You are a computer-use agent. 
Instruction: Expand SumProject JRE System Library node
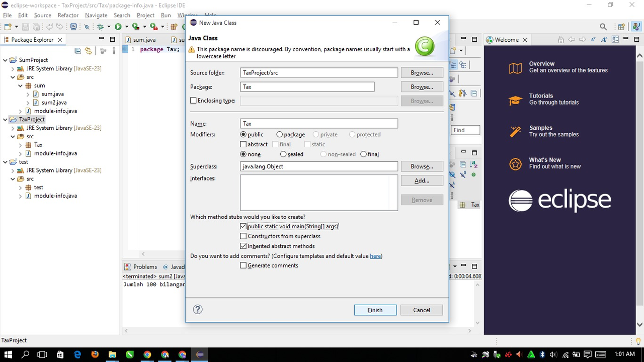coord(13,69)
